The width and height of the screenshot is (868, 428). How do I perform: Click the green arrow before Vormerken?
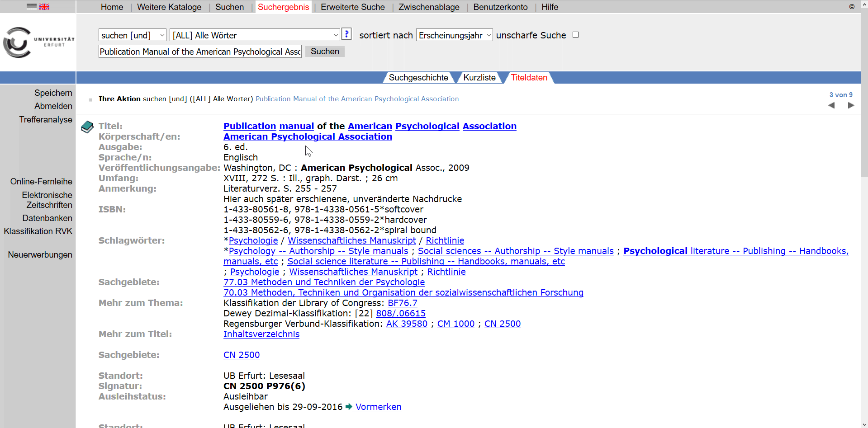click(349, 407)
